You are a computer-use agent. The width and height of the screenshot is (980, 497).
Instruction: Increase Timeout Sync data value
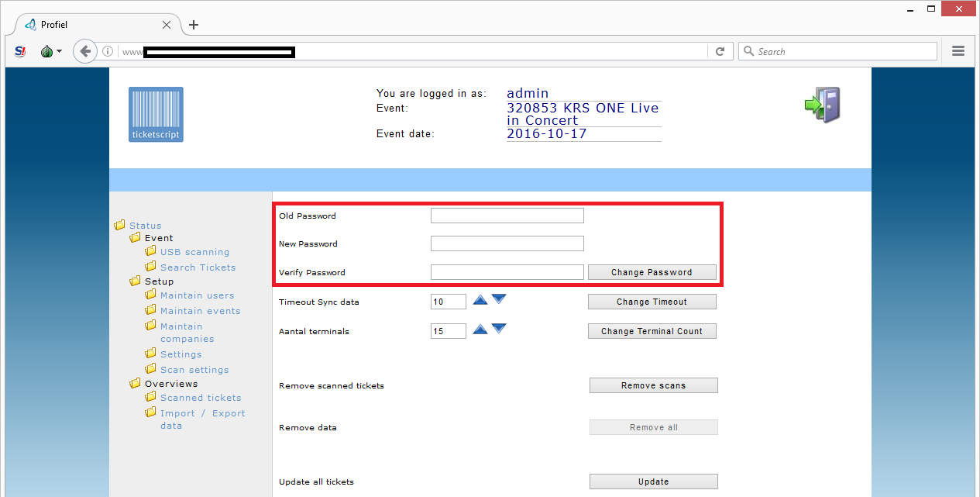point(480,299)
